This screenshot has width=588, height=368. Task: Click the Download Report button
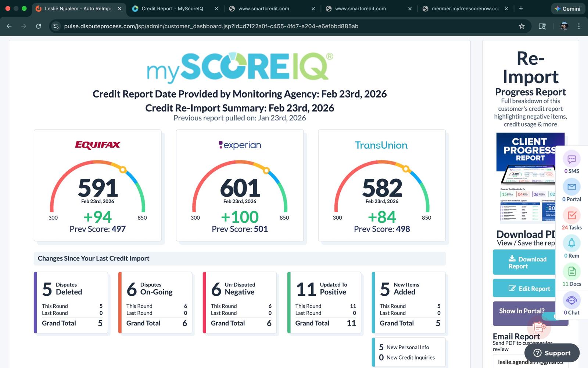click(524, 262)
